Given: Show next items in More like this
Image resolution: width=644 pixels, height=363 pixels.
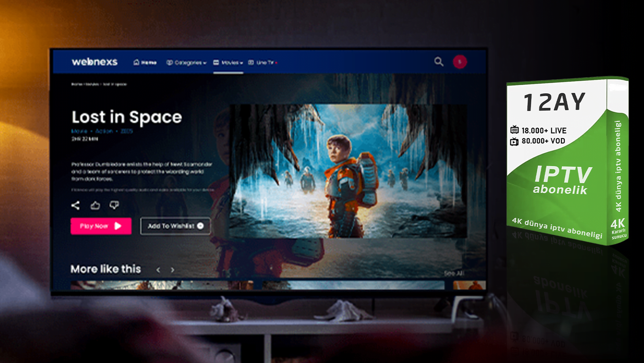Looking at the screenshot, I should tap(172, 270).
